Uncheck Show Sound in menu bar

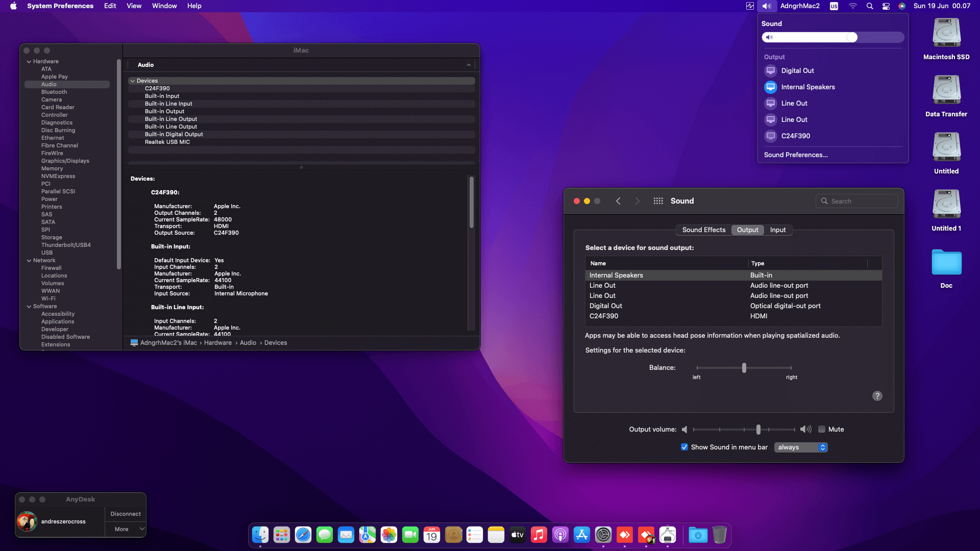[x=684, y=447]
